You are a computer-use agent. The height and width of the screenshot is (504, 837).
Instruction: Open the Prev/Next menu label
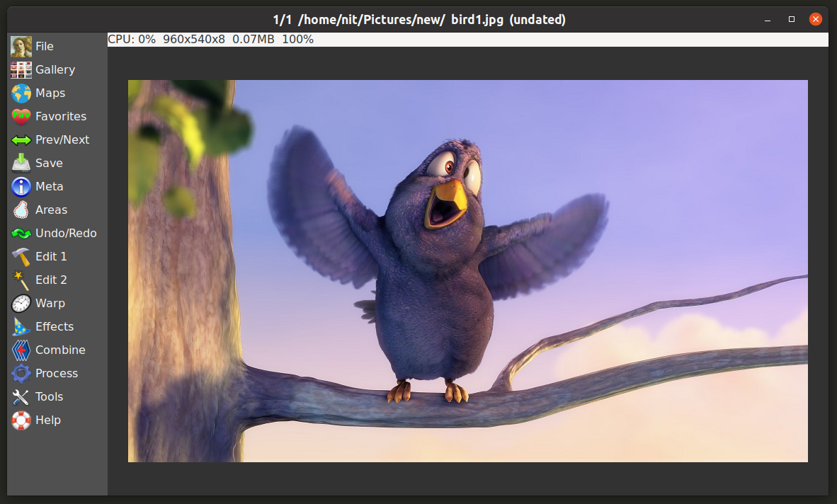62,139
